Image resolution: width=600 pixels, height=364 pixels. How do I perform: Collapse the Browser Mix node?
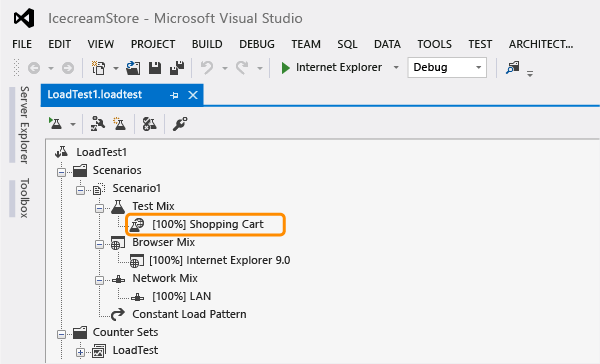[x=99, y=244]
